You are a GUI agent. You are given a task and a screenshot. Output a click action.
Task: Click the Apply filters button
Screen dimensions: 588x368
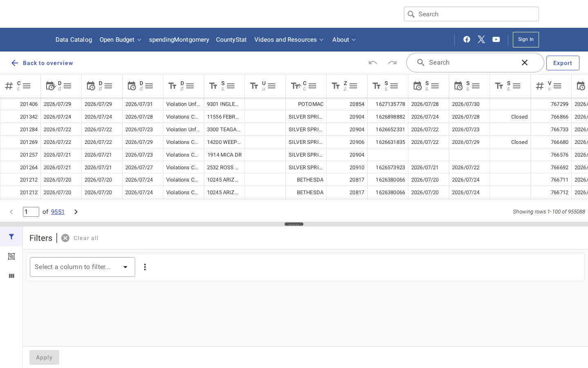(44, 357)
